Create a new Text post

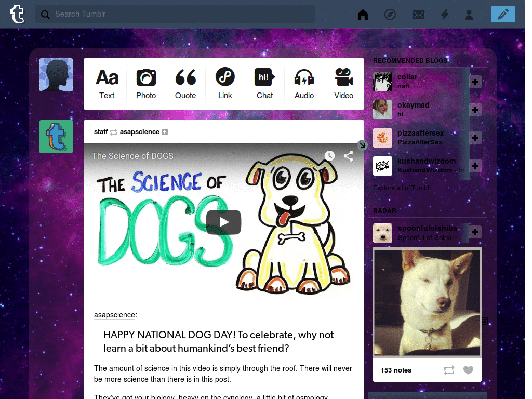click(x=107, y=84)
